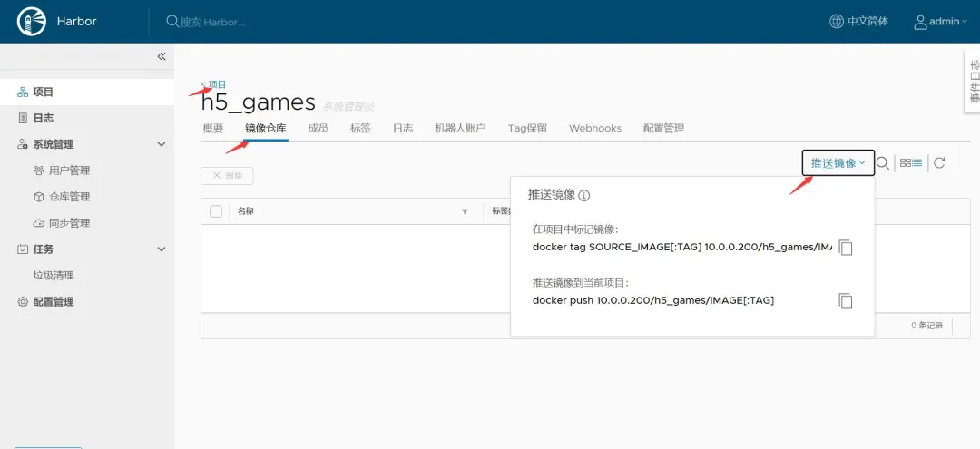Click the 在项目中标记镜像 label

click(575, 229)
